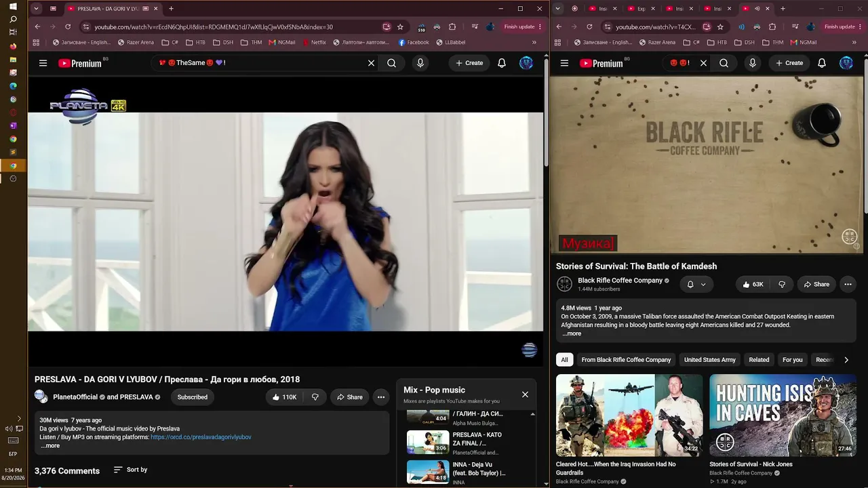This screenshot has height=488, width=868.
Task: Open YouTube guide menu in right window
Action: tap(564, 63)
